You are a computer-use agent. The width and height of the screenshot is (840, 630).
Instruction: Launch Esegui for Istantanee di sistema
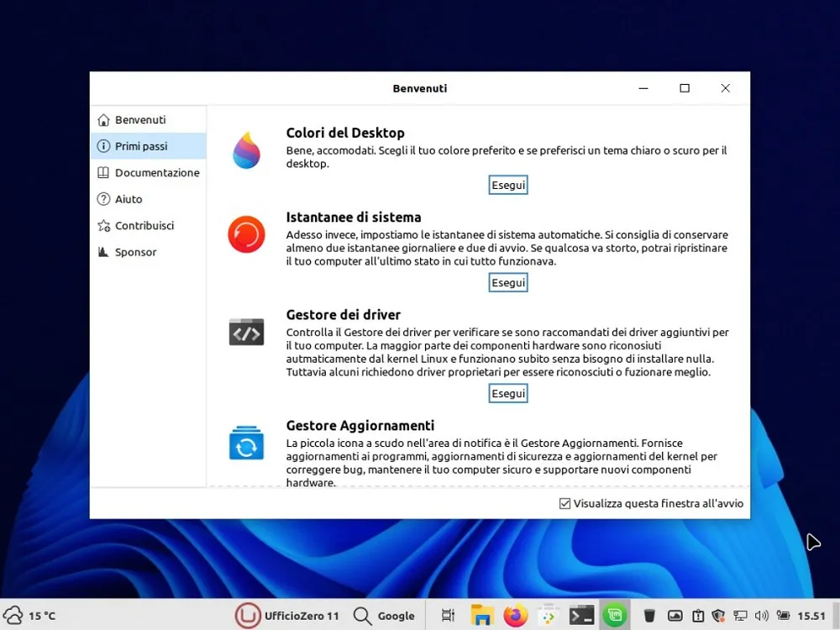click(508, 282)
